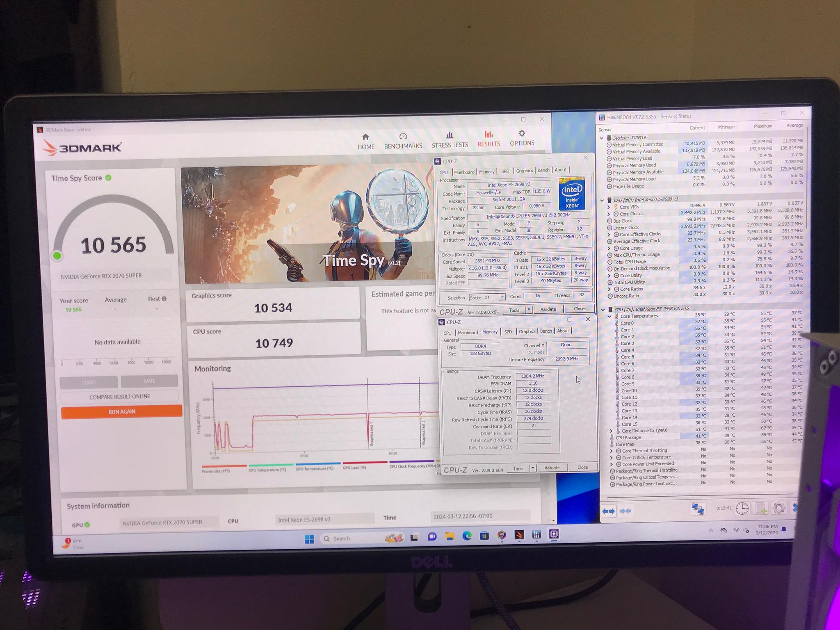This screenshot has width=840, height=630.
Task: Click the HWiNFO collapse columns arrows icon
Action: [625, 511]
